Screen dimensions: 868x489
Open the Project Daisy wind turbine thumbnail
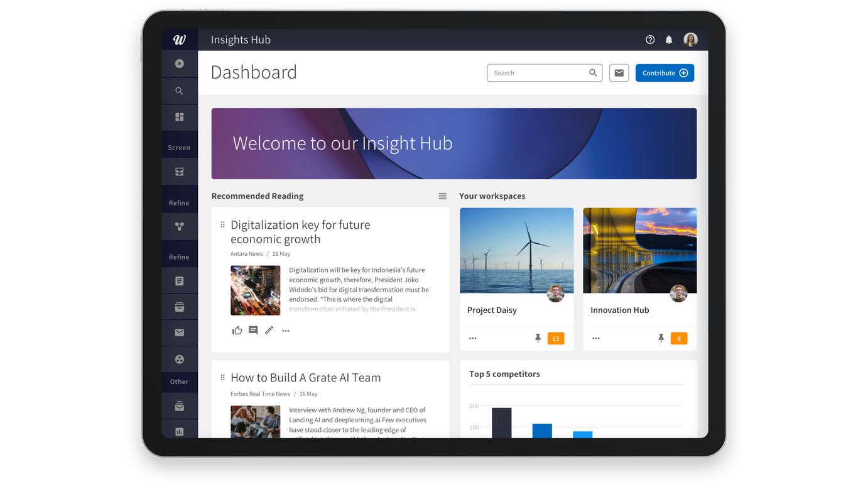[516, 250]
